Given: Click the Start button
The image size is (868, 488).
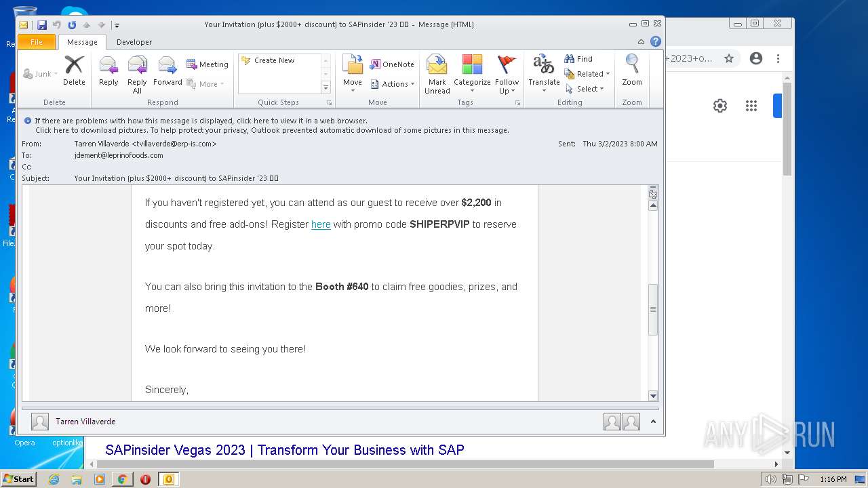Looking at the screenshot, I should point(18,479).
